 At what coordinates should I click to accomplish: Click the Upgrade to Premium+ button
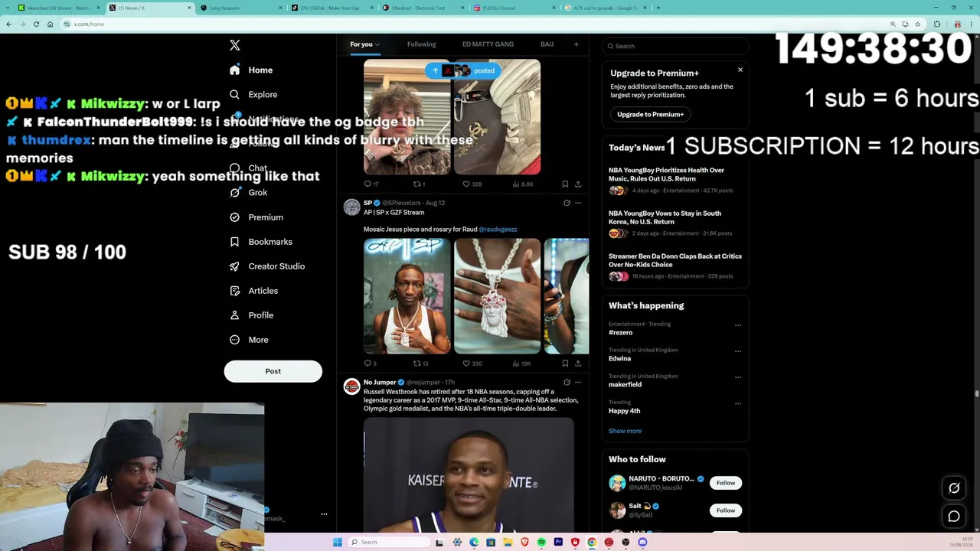coord(651,114)
